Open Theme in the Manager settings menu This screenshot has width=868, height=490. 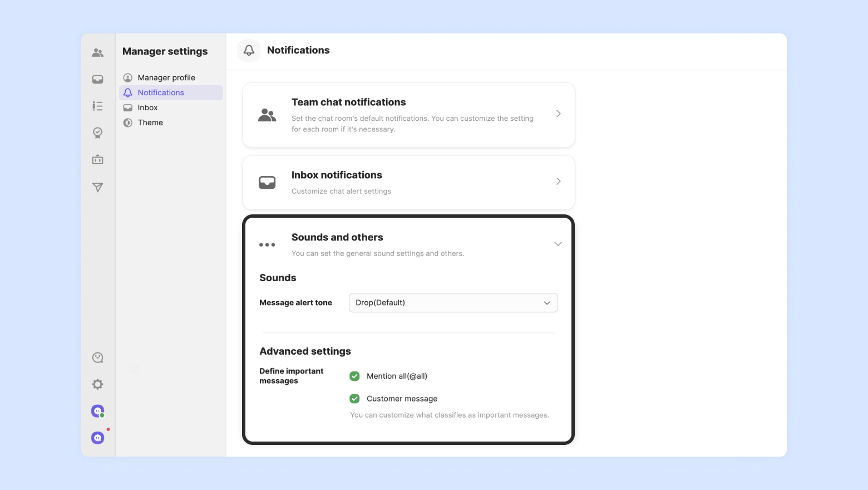click(171, 122)
